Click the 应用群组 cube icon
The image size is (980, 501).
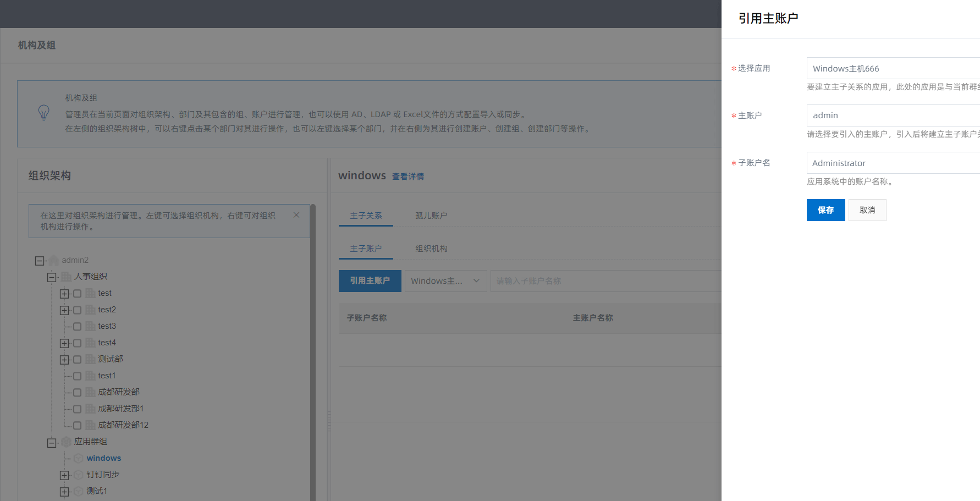click(x=67, y=442)
